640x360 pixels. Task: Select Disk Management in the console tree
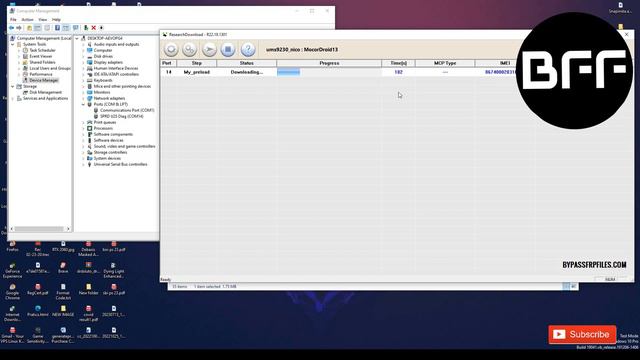(x=45, y=92)
